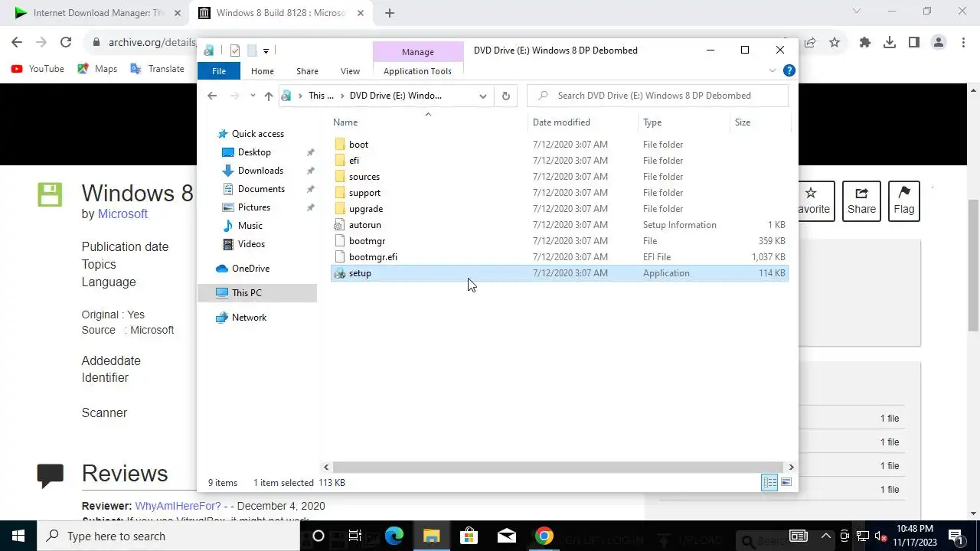Select the bootmgr file row

pos(559,241)
